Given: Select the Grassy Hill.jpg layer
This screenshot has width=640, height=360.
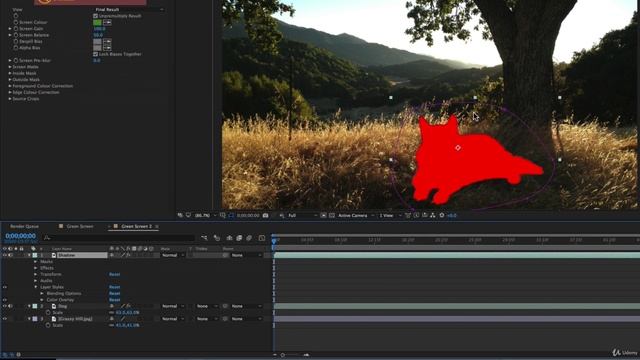Looking at the screenshot, I should point(75,319).
